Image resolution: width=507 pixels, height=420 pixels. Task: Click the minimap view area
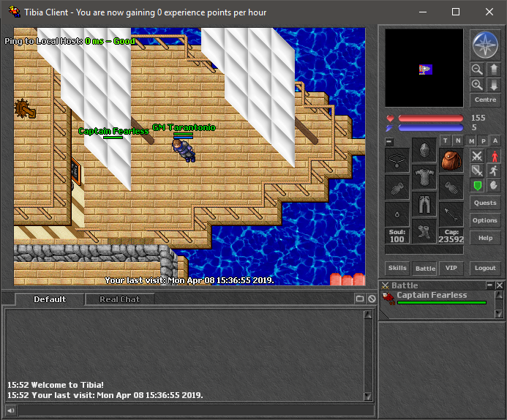[424, 68]
